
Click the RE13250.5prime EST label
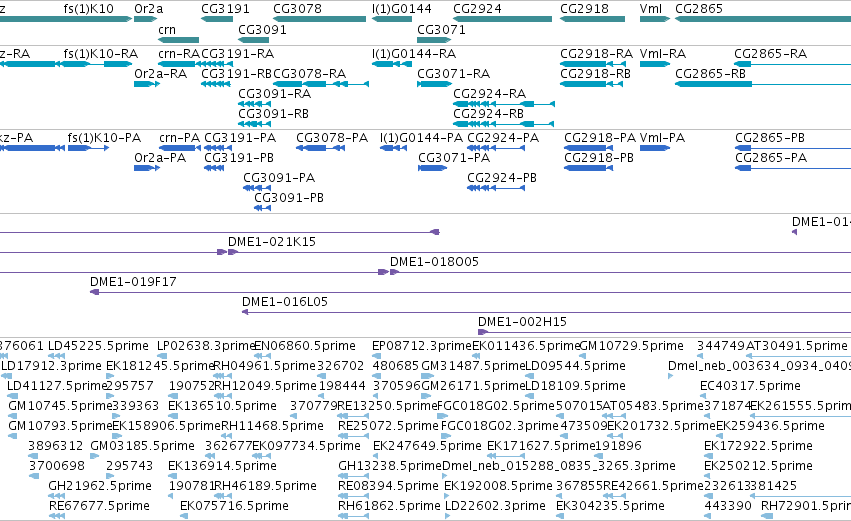click(x=387, y=406)
